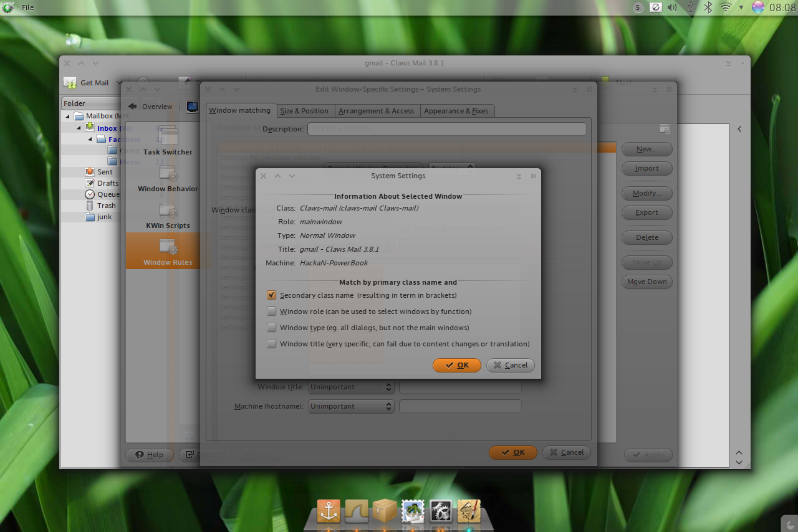Switch to the Size & Position tab
Image resolution: width=798 pixels, height=532 pixels.
(304, 111)
